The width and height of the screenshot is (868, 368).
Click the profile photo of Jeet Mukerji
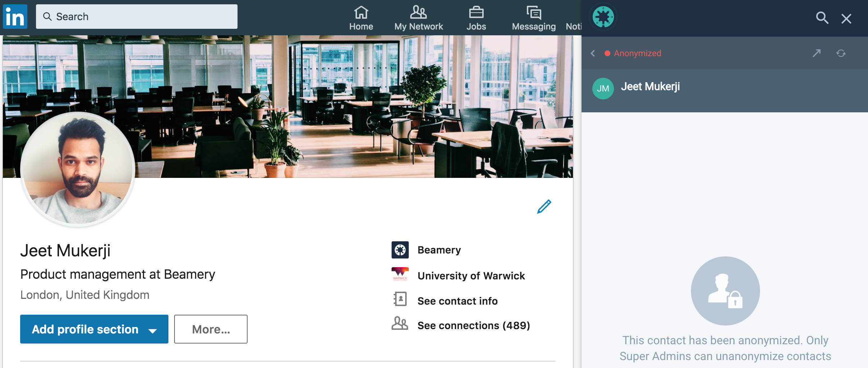[x=78, y=169]
